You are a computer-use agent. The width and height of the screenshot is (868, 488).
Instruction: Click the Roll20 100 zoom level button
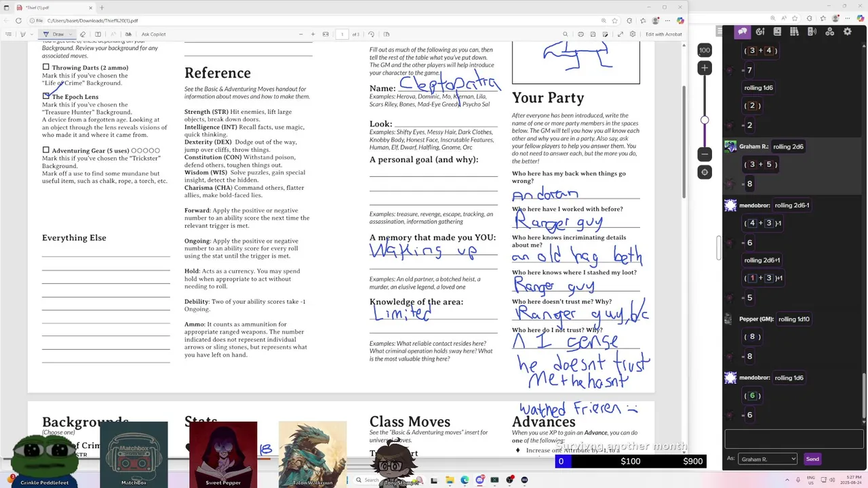pyautogui.click(x=705, y=50)
